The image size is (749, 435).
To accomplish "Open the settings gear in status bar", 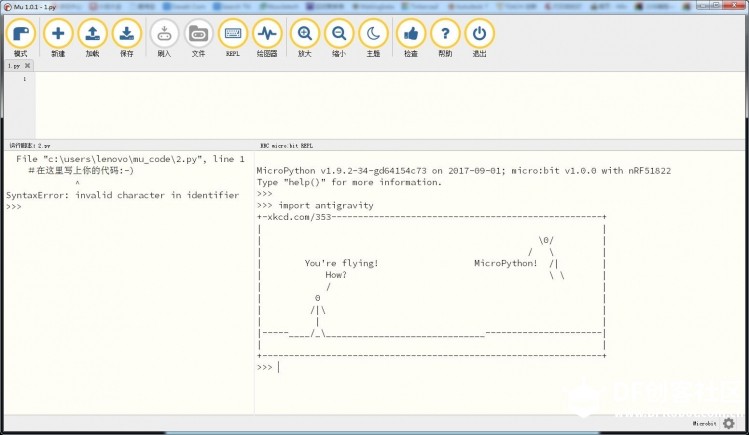I will [728, 423].
